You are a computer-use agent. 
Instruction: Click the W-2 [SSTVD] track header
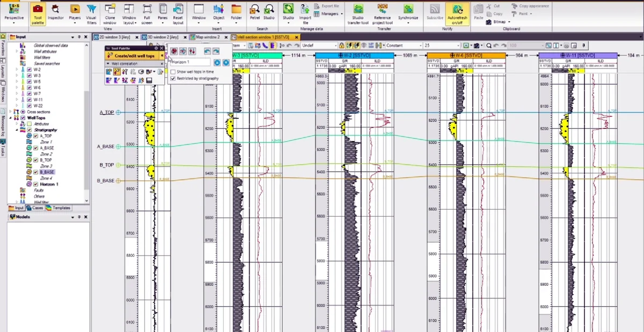click(x=355, y=55)
